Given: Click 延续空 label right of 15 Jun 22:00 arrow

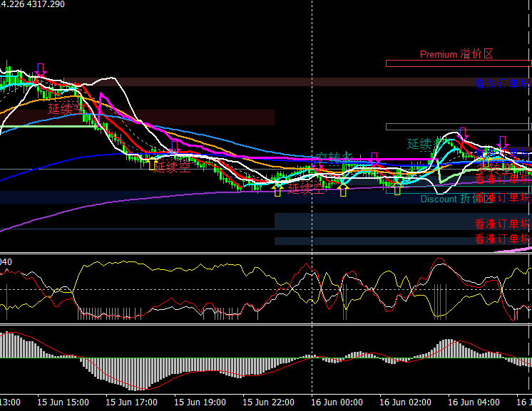Looking at the screenshot, I should pos(307,188).
